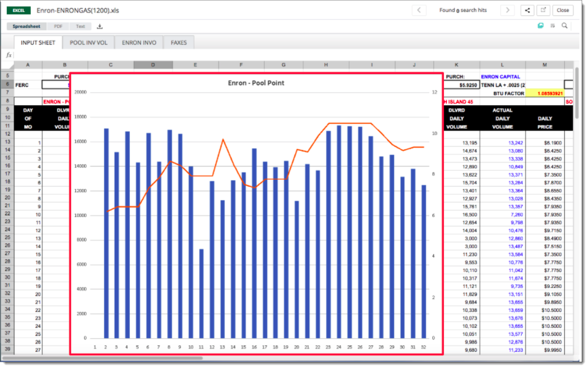
Task: Click the vertical scrollbar thumb
Action: pyautogui.click(x=577, y=93)
